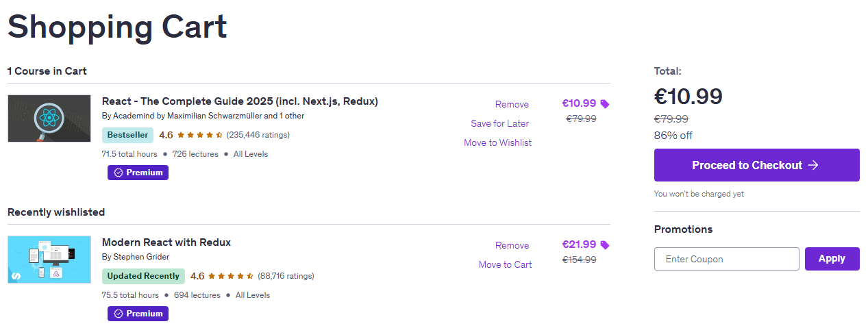868x326 pixels.
Task: Move Modern React with Redux to the cart
Action: click(x=505, y=265)
